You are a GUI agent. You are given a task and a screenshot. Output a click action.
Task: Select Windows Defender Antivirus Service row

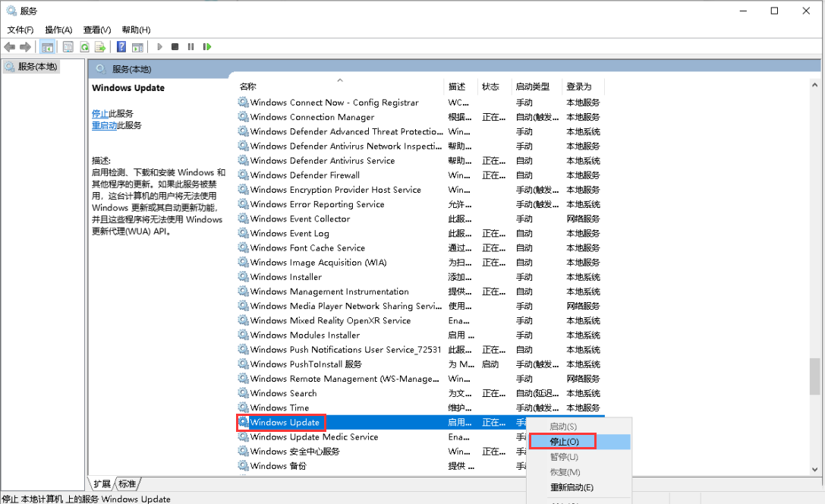click(421, 160)
